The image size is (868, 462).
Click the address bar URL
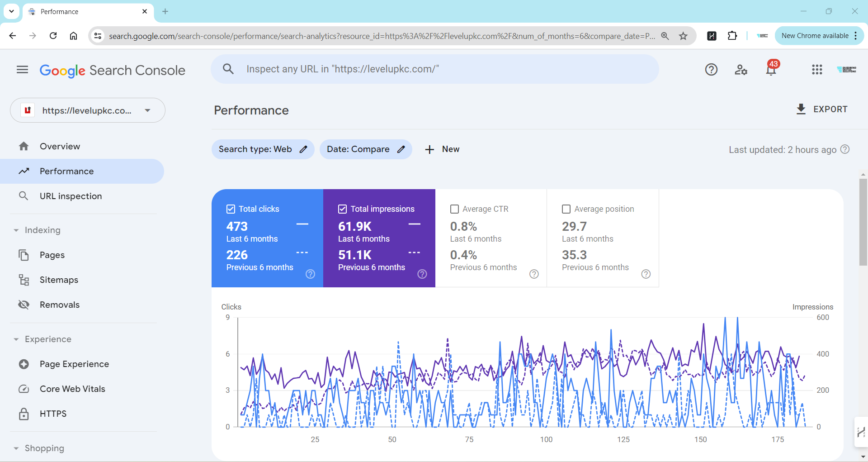coord(382,36)
